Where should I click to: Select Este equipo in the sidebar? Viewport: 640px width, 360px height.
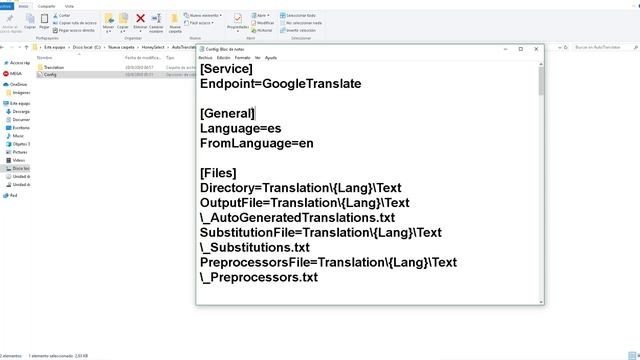[x=17, y=103]
